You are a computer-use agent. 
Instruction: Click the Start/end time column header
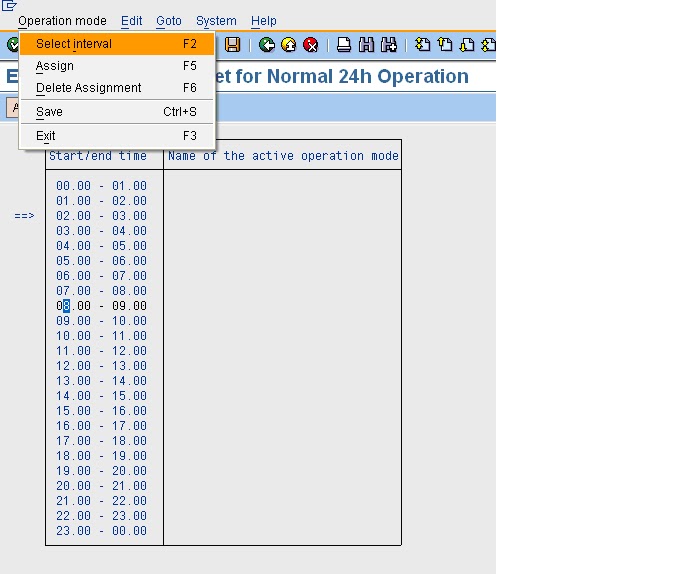click(x=98, y=156)
